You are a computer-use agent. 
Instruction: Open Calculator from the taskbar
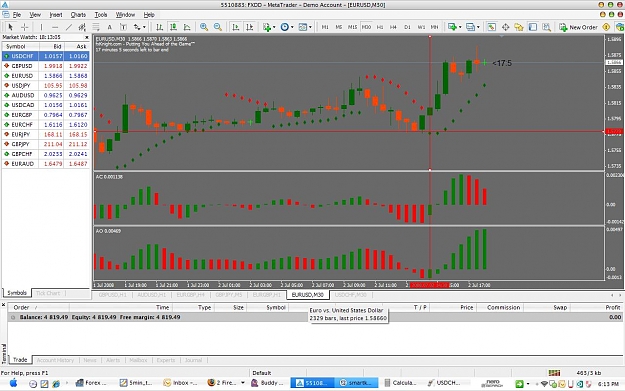click(x=400, y=383)
